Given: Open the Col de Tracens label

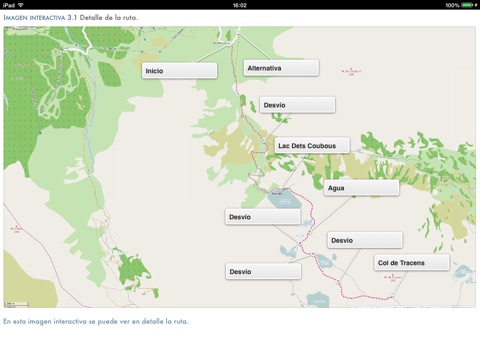Looking at the screenshot, I should click(412, 263).
